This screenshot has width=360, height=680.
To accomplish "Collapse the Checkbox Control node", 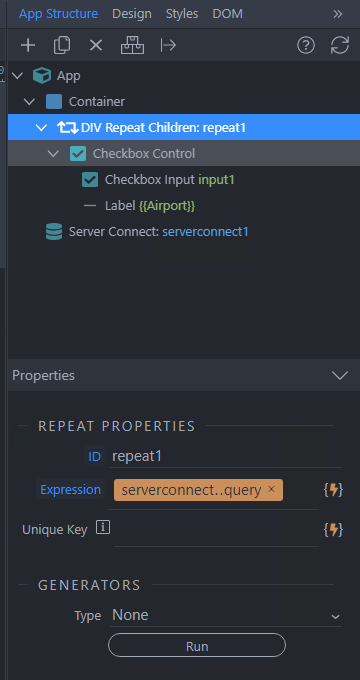I will (x=53, y=154).
